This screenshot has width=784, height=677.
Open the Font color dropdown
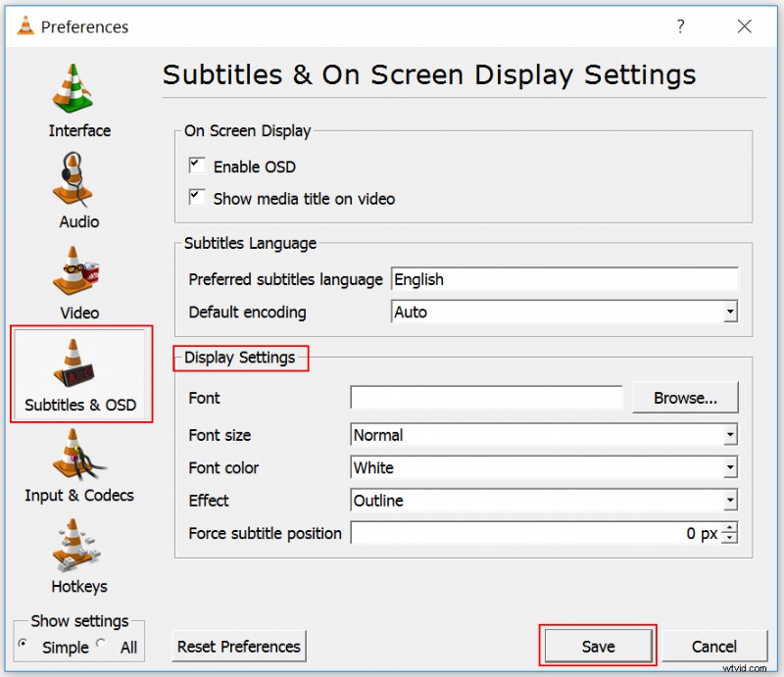[x=730, y=467]
